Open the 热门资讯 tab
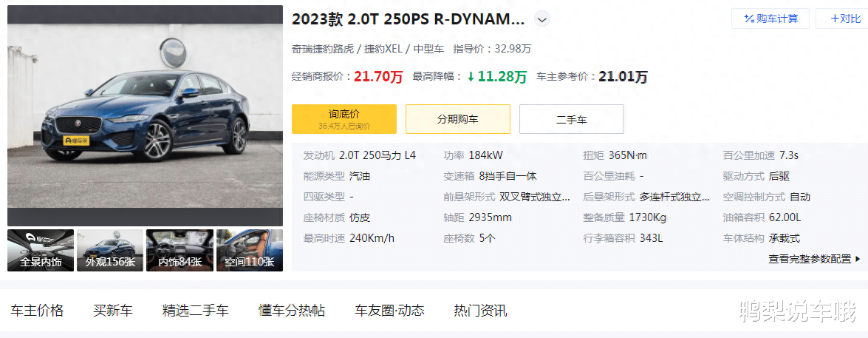This screenshot has height=338, width=868. (x=480, y=311)
